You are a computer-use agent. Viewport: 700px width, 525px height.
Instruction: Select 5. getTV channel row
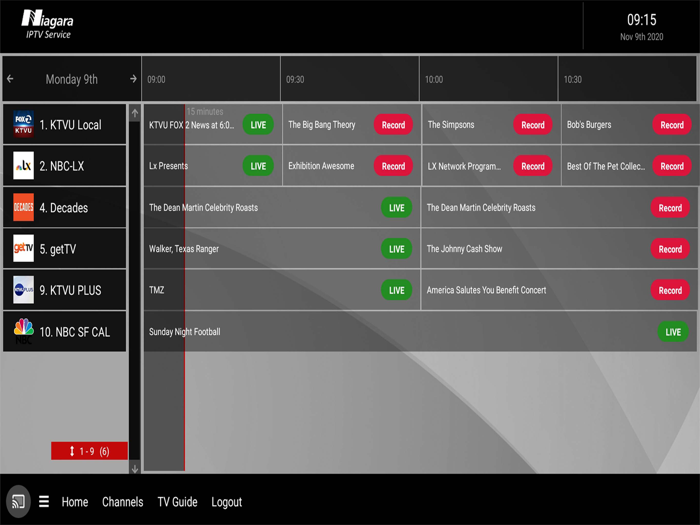pos(65,248)
